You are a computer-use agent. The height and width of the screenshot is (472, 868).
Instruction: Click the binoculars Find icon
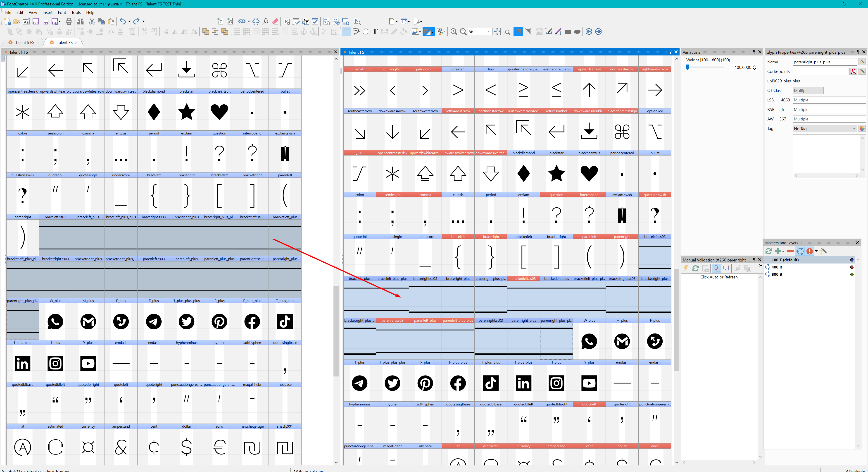click(x=81, y=22)
